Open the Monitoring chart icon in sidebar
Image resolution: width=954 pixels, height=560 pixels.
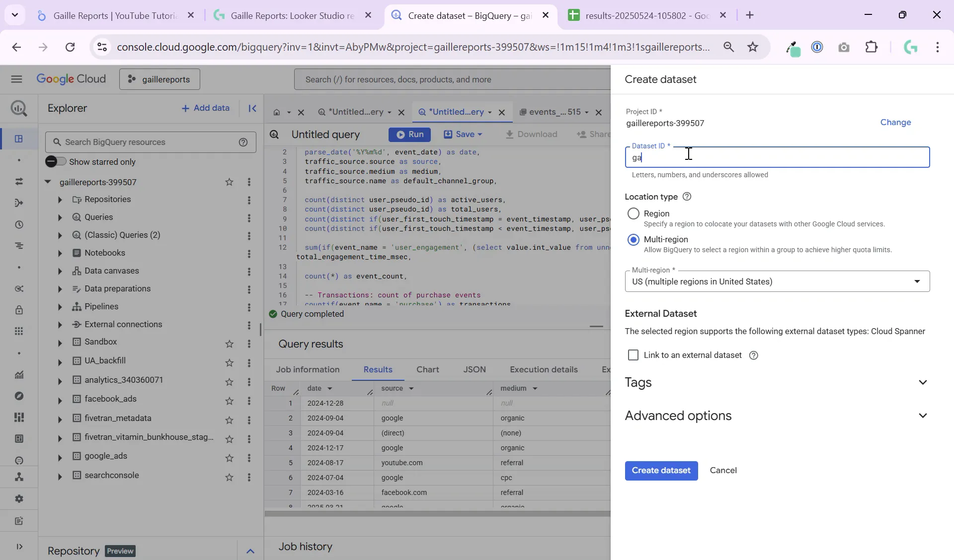tap(19, 375)
